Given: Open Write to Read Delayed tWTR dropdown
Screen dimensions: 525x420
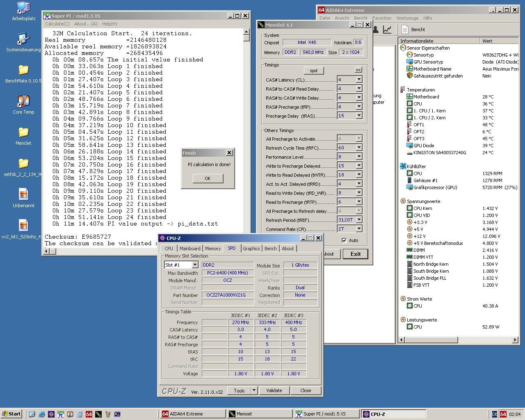Looking at the screenshot, I should 359,175.
